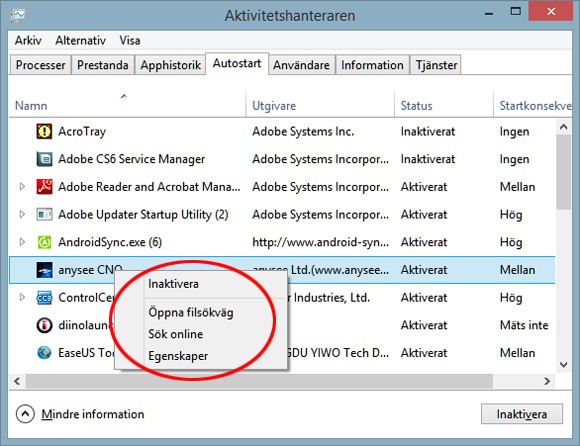Switch to the Prestanda tab

(102, 65)
